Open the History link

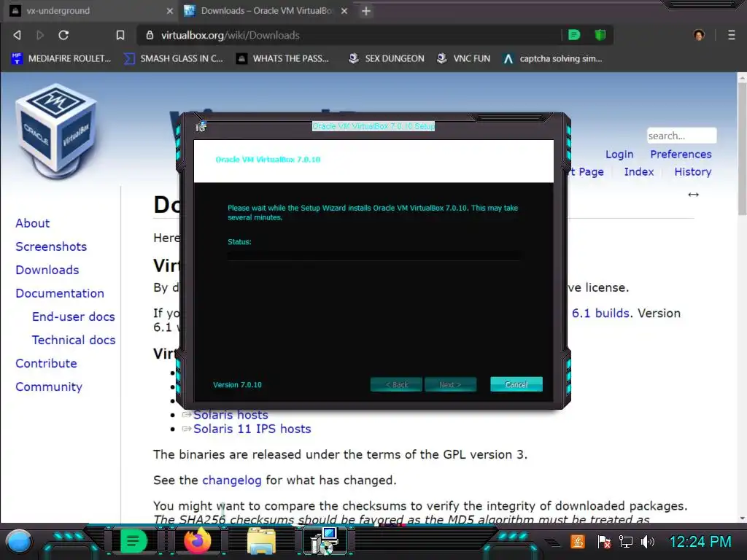(x=693, y=172)
